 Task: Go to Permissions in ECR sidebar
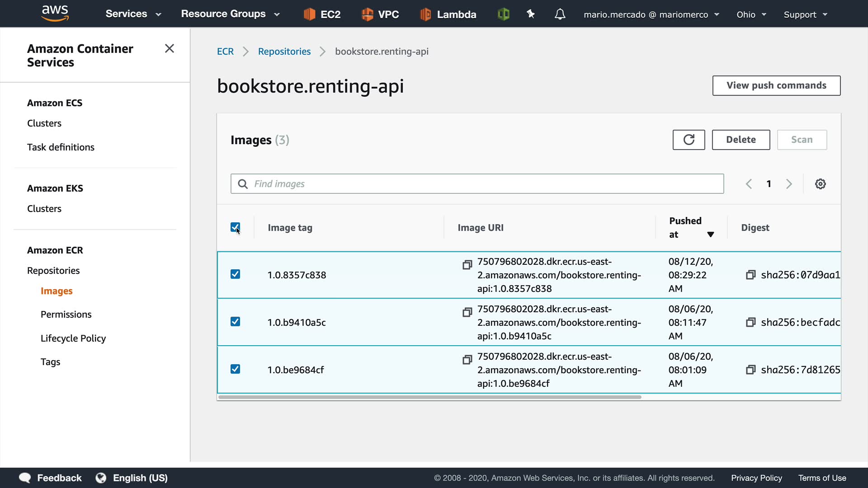66,314
